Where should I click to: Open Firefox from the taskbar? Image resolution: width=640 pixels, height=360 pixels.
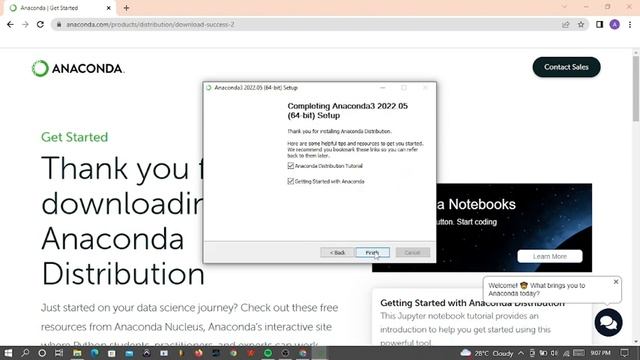pyautogui.click(x=199, y=353)
